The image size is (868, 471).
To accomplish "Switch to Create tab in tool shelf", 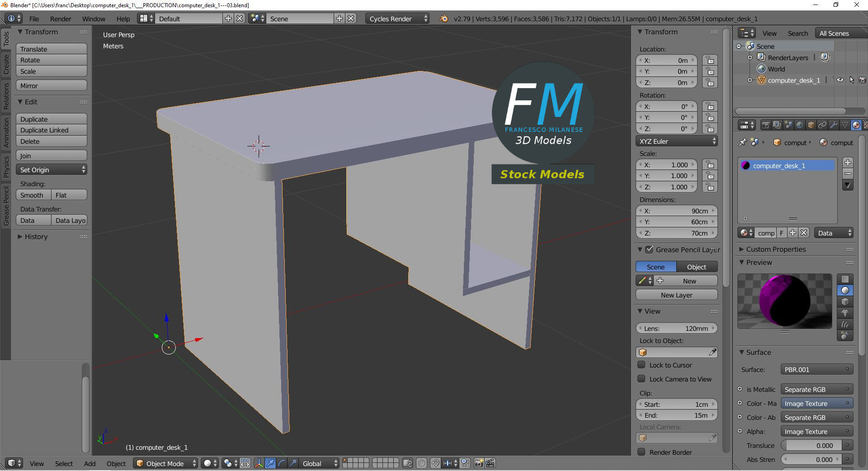I will coord(6,64).
